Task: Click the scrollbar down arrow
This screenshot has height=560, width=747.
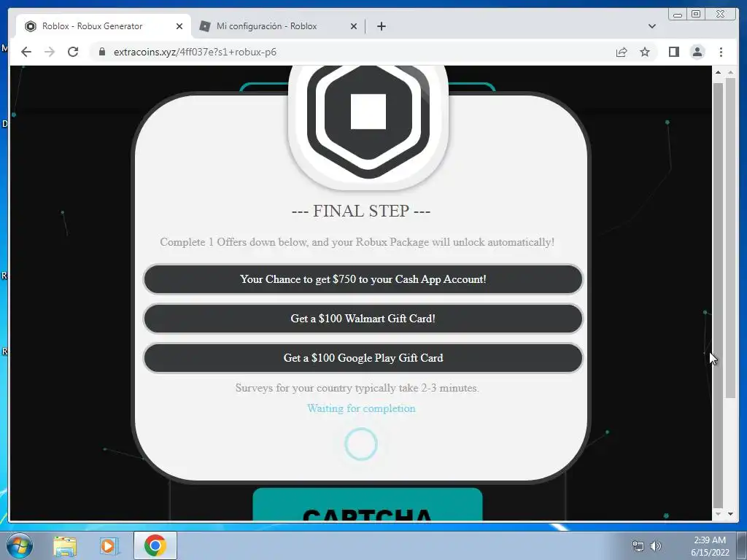Action: [730, 514]
